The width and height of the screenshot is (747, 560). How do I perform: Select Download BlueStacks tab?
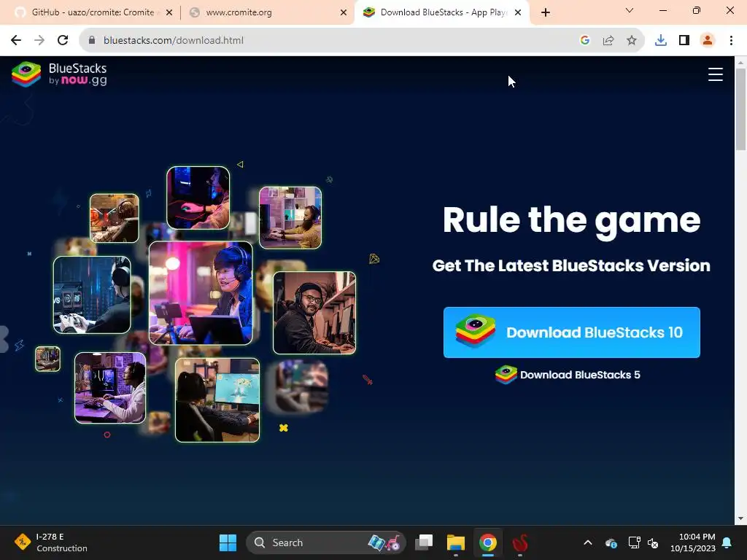pyautogui.click(x=441, y=12)
